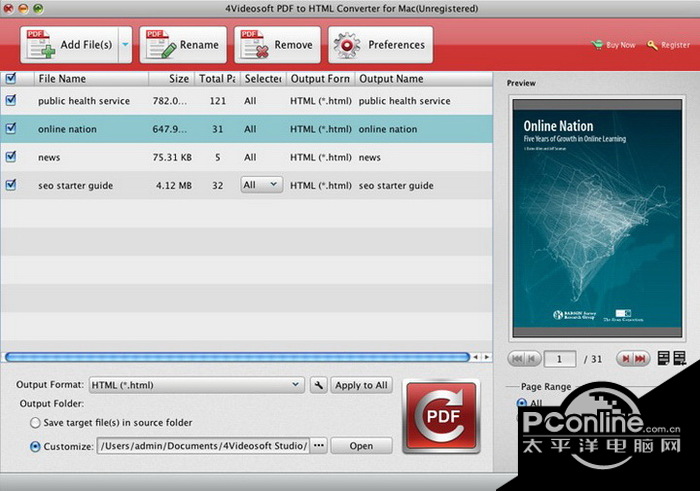700x491 pixels.
Task: Sort by the Size column header
Action: pyautogui.click(x=171, y=79)
